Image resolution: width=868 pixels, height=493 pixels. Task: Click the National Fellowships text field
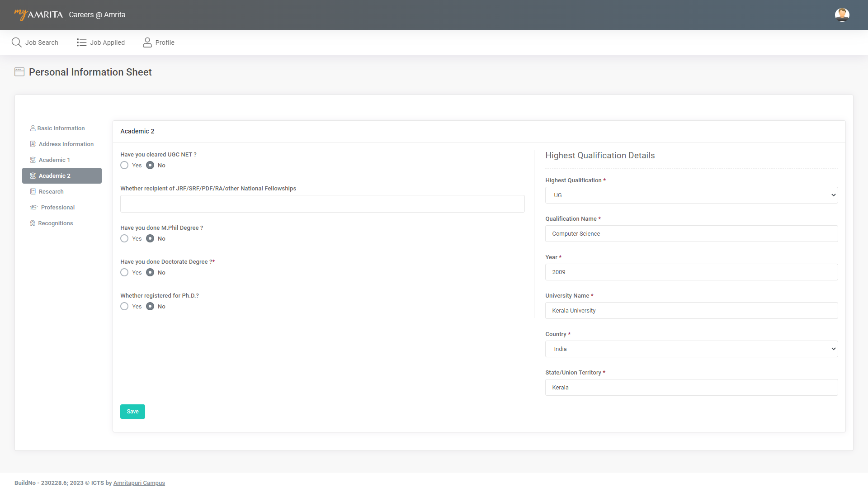click(322, 204)
